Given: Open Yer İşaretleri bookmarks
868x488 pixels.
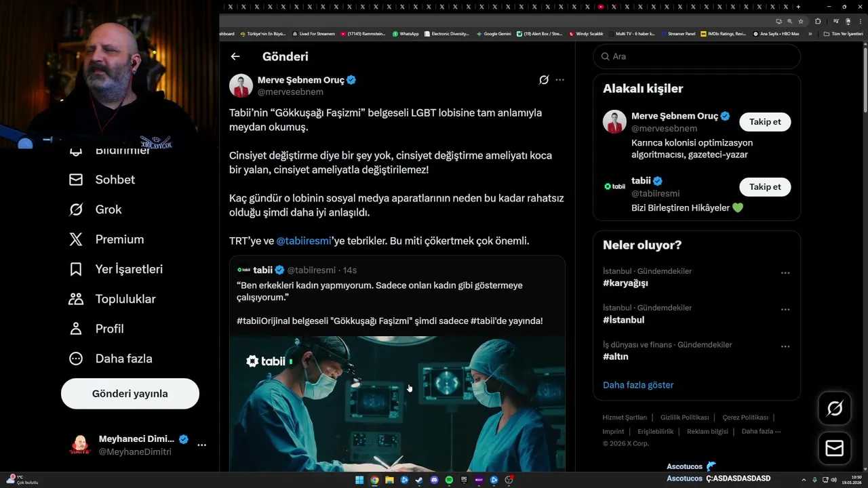Looking at the screenshot, I should (116, 269).
